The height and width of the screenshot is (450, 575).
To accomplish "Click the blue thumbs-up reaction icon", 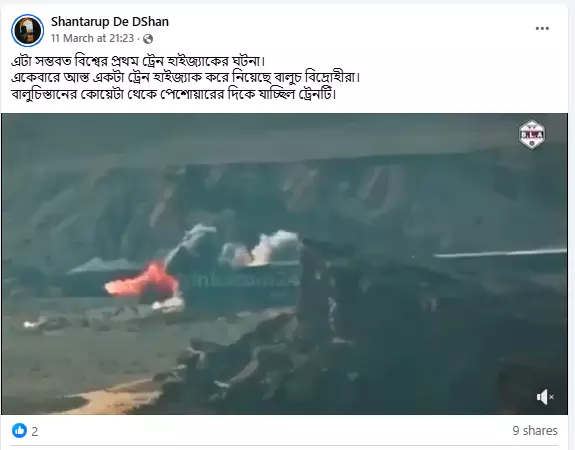I will 19,430.
